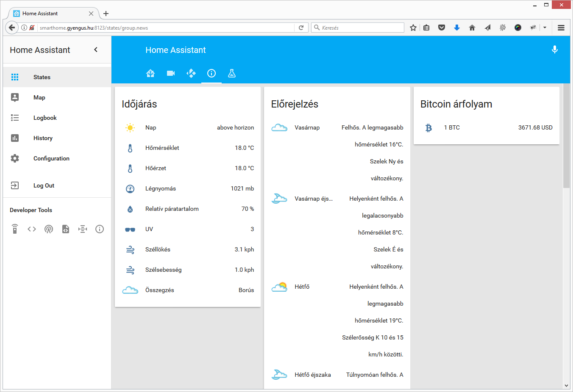
Task: Click Log Out in the sidebar
Action: tap(44, 185)
